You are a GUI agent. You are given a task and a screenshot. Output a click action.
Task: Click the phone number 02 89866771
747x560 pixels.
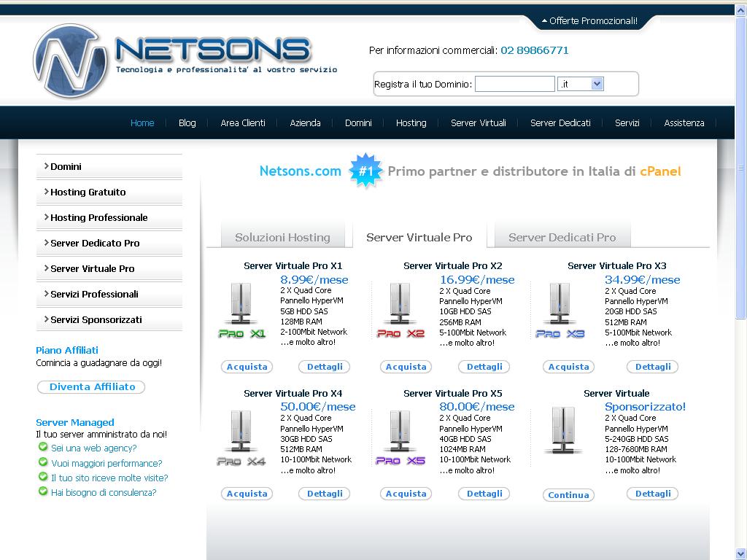[x=535, y=50]
